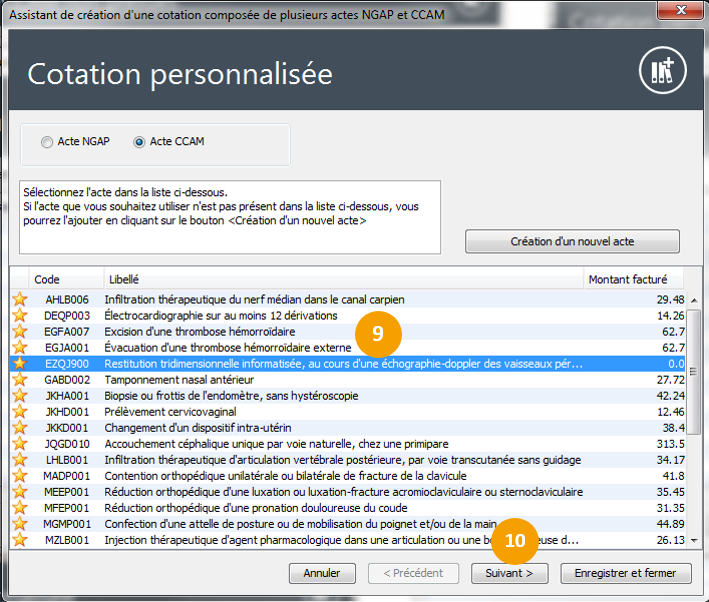Click Enregistrer et fermer button
This screenshot has height=602, width=709.
click(626, 574)
